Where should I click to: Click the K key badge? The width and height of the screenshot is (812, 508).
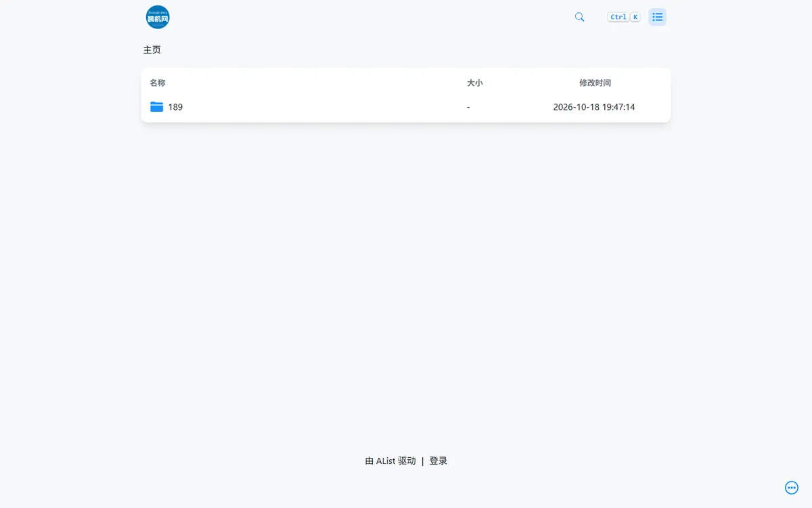(635, 17)
